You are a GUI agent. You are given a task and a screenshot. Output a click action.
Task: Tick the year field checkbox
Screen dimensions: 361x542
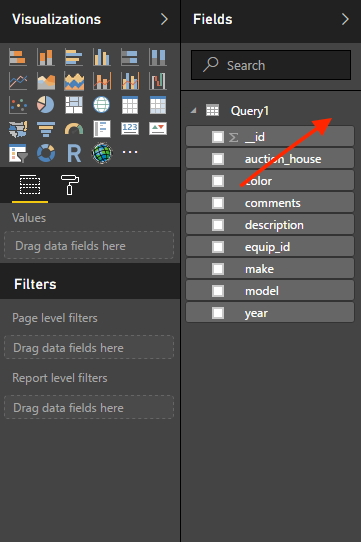[x=218, y=313]
